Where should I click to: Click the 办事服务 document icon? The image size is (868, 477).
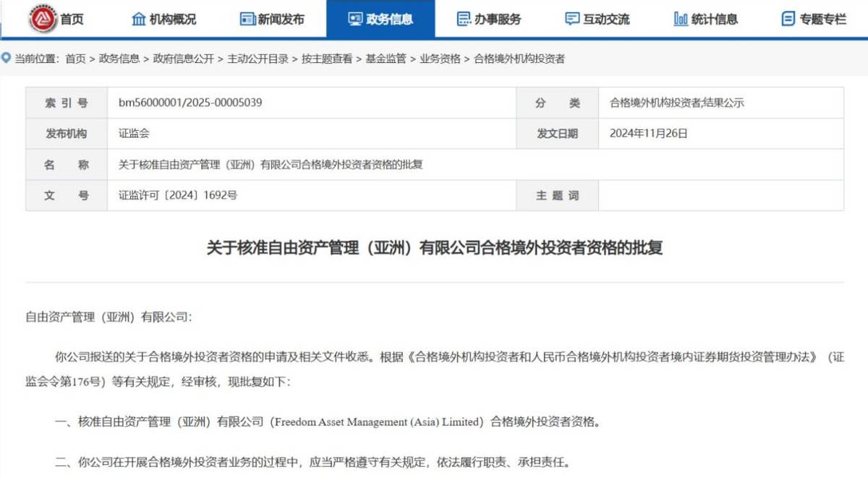click(x=464, y=19)
